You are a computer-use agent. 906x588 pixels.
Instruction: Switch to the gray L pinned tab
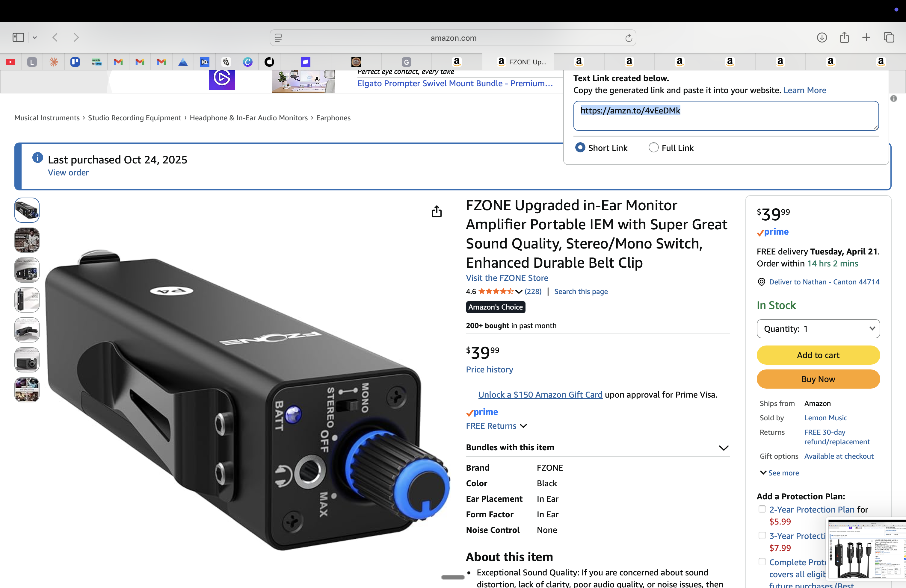click(x=32, y=62)
